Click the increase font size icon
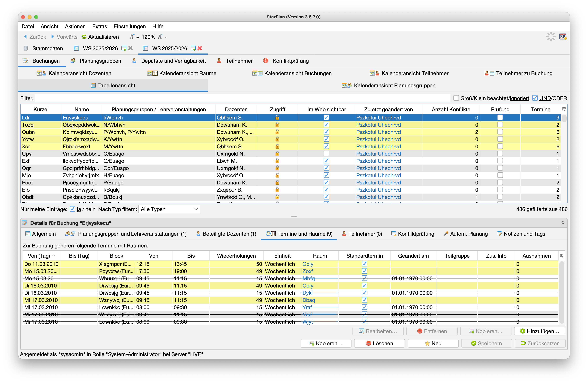 pyautogui.click(x=132, y=37)
